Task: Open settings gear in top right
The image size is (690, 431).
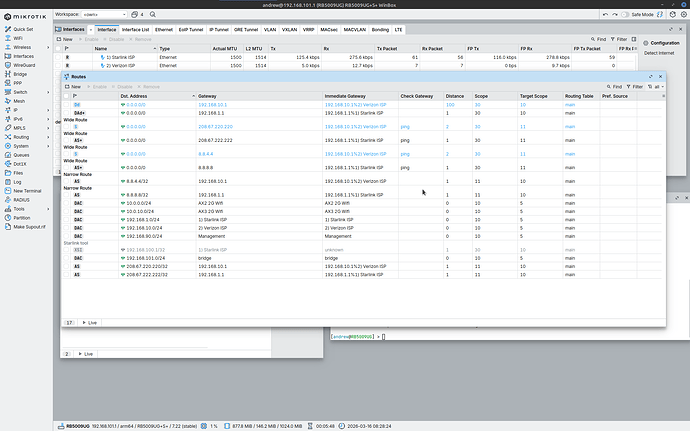Action: [x=684, y=15]
